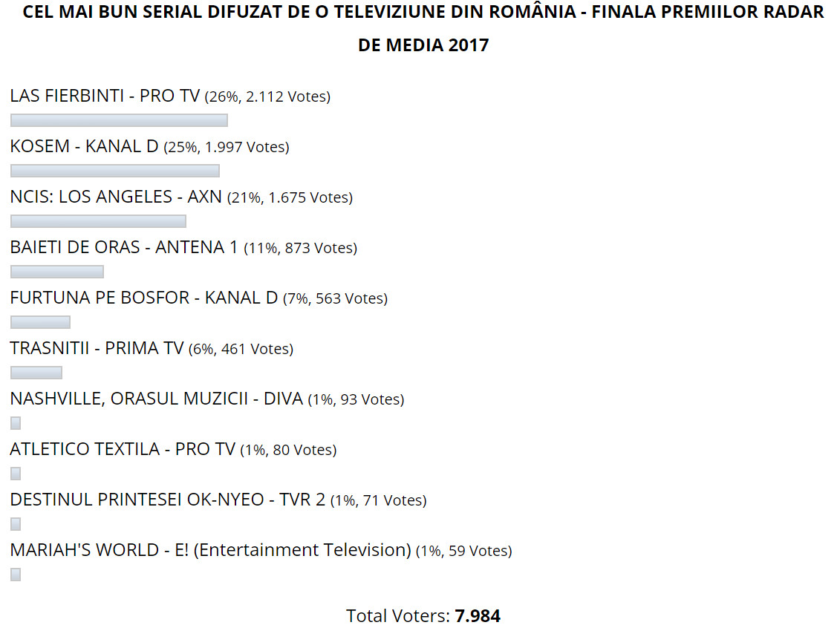Click the NCIS: LOS ANGELES result bar
840x628 pixels.
98,221
